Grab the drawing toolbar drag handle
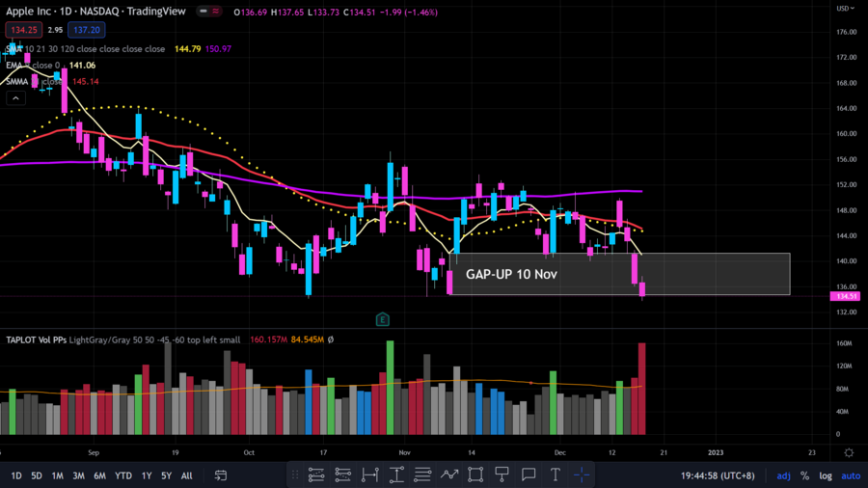Viewport: 868px width, 488px height. click(294, 474)
